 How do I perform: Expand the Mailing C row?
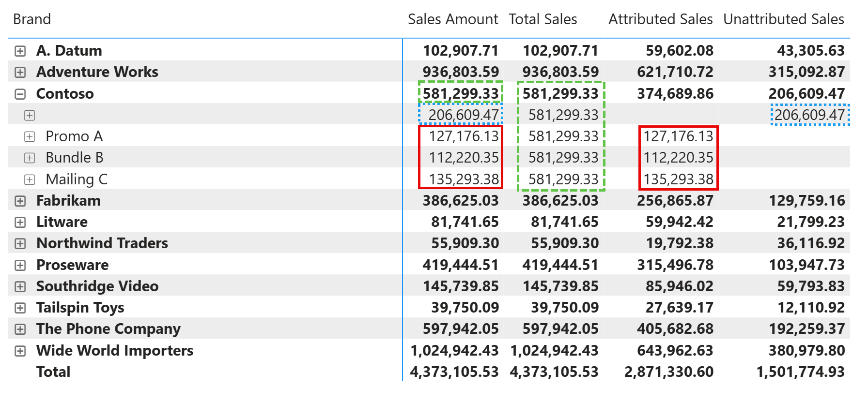tap(30, 179)
